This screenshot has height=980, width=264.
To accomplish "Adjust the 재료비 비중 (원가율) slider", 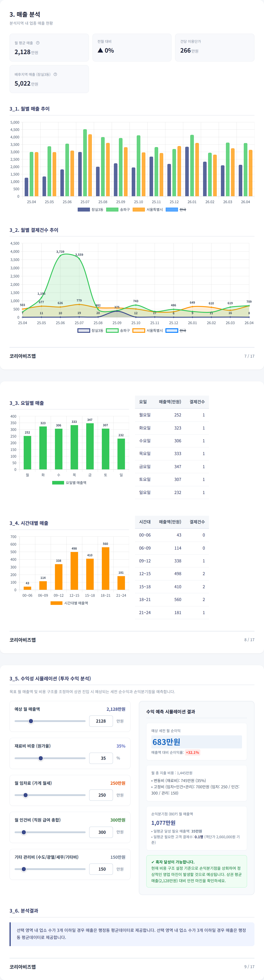I will tap(50, 758).
